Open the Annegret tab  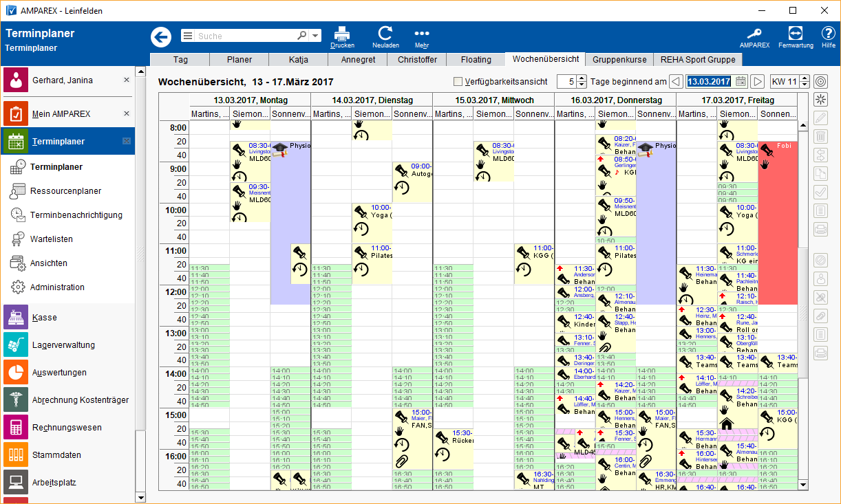point(358,60)
